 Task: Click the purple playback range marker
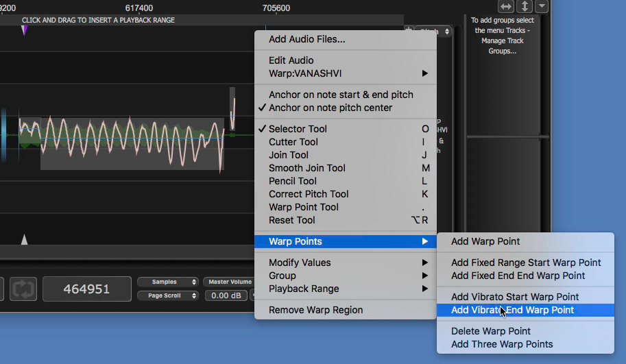coord(24,30)
